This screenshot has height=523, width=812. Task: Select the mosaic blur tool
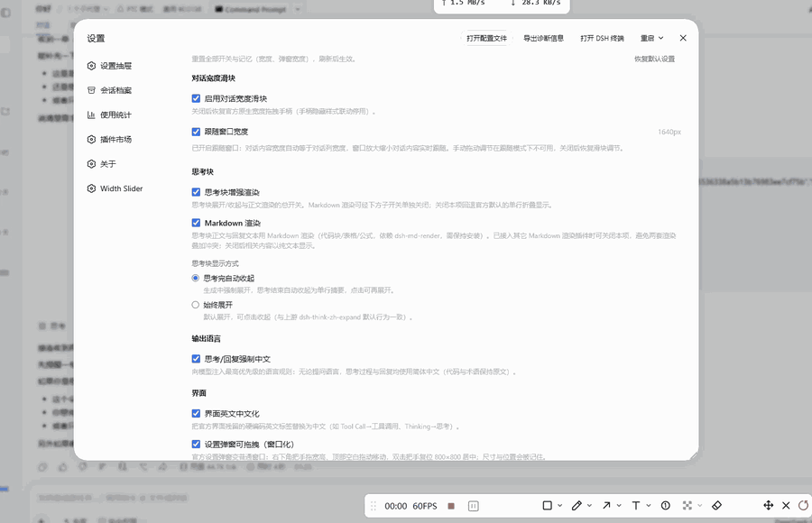[x=687, y=505]
